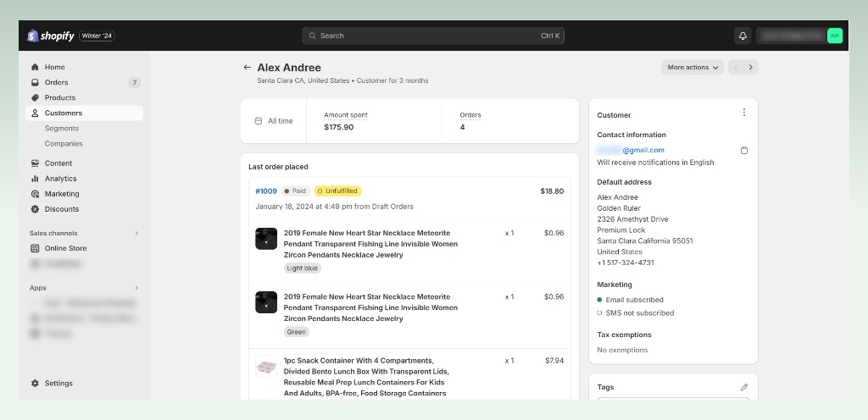Open the Light blue necklace thumbnail
Image resolution: width=868 pixels, height=420 pixels.
[x=265, y=239]
